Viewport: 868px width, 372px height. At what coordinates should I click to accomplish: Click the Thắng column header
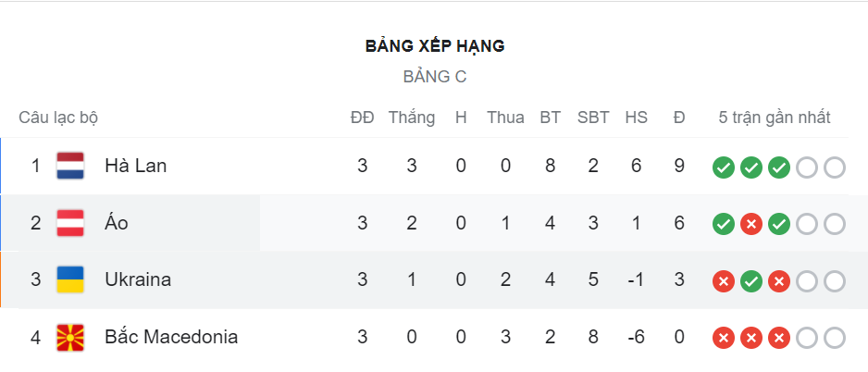tap(411, 118)
